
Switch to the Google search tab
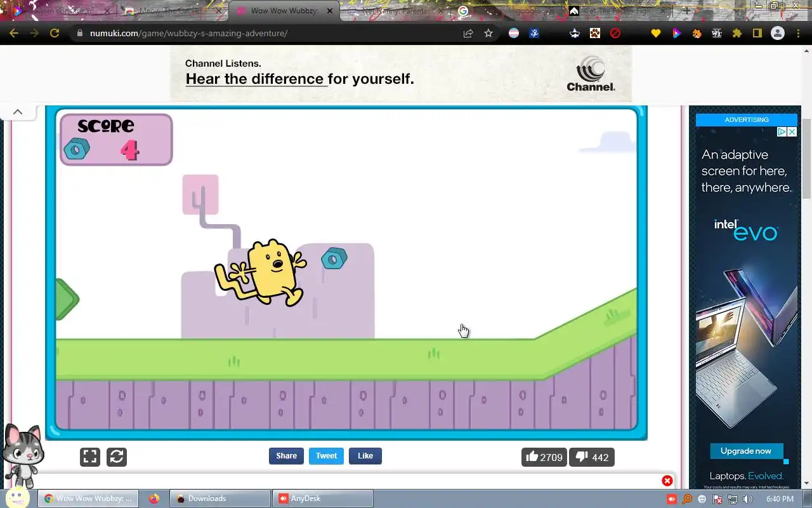tap(507, 11)
